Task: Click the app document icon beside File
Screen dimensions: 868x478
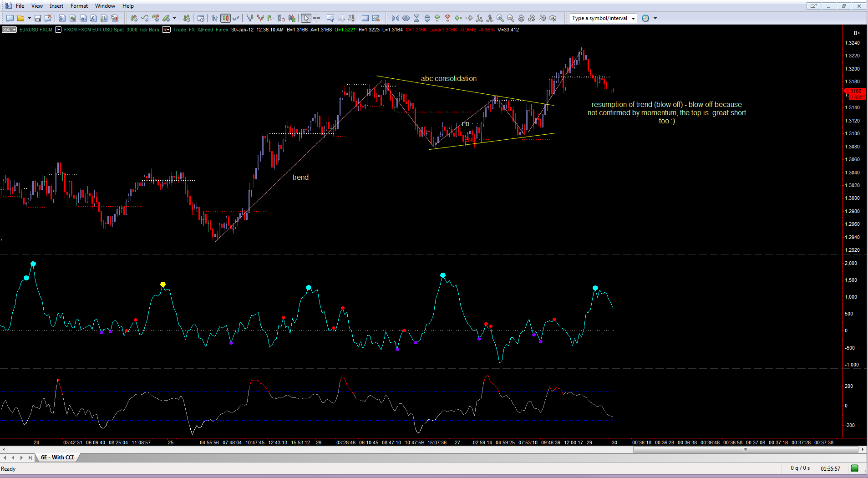Action: coord(8,6)
